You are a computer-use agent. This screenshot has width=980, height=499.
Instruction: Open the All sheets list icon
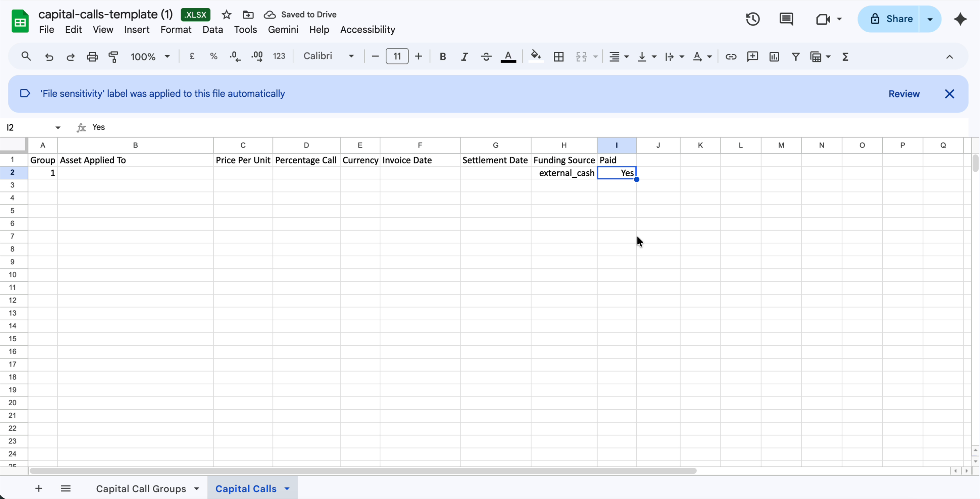coord(65,488)
